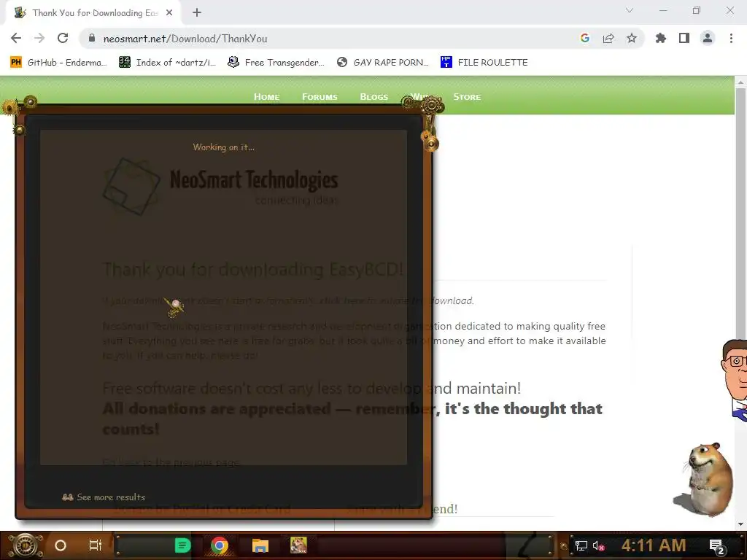The image size is (747, 560).
Task: Reload the current page
Action: 63,38
